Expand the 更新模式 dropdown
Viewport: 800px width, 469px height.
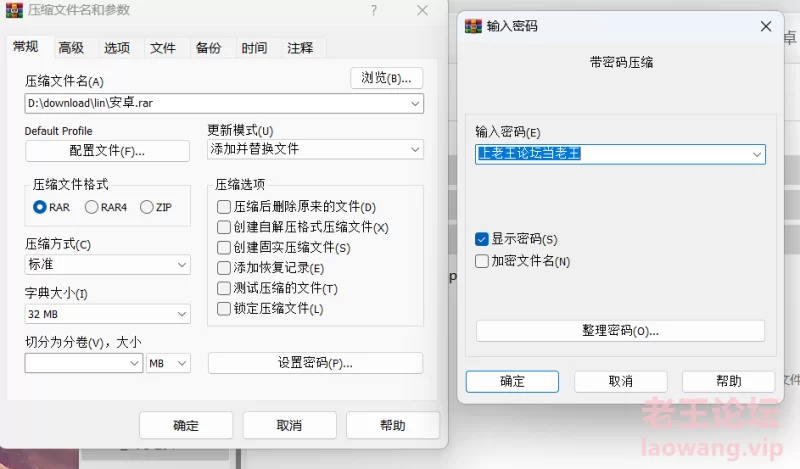[x=315, y=149]
